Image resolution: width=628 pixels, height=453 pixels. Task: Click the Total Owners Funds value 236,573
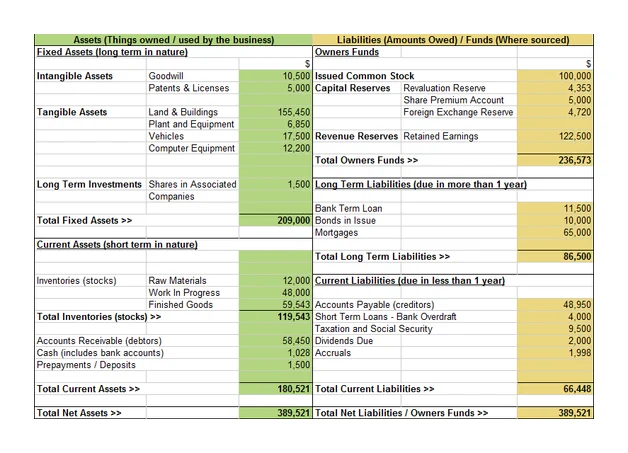[x=575, y=160]
